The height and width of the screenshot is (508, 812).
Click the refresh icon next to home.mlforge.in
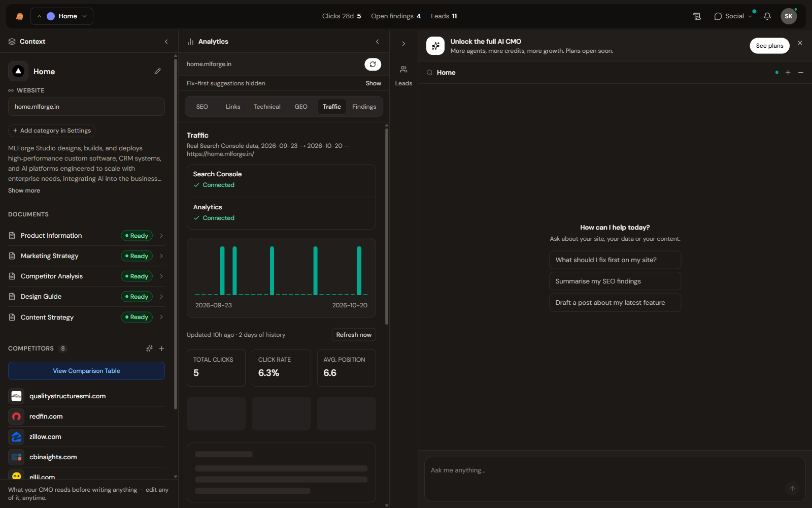pyautogui.click(x=373, y=65)
